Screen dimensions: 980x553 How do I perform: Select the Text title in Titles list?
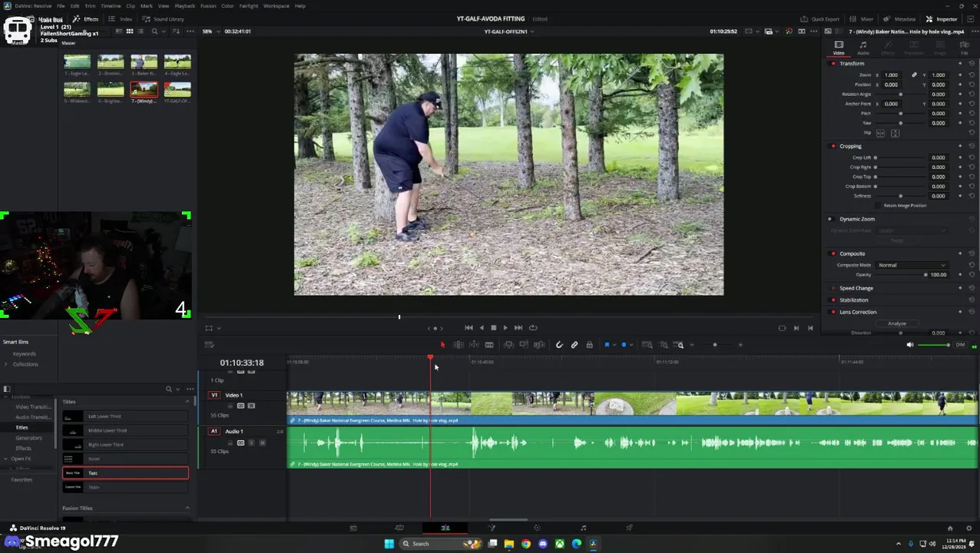pos(125,473)
